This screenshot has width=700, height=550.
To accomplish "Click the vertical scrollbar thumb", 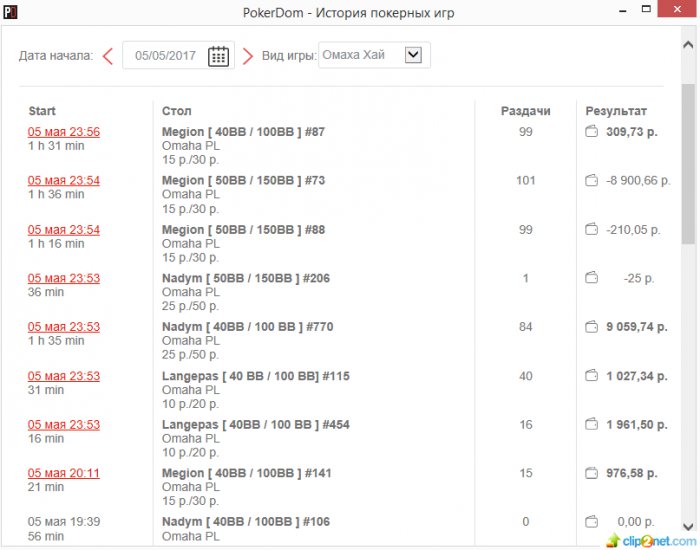I will (688, 163).
